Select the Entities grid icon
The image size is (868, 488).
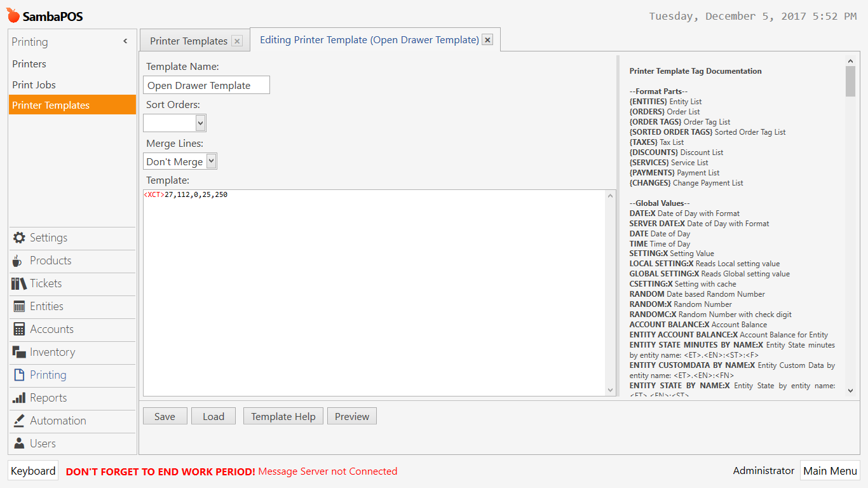19,306
